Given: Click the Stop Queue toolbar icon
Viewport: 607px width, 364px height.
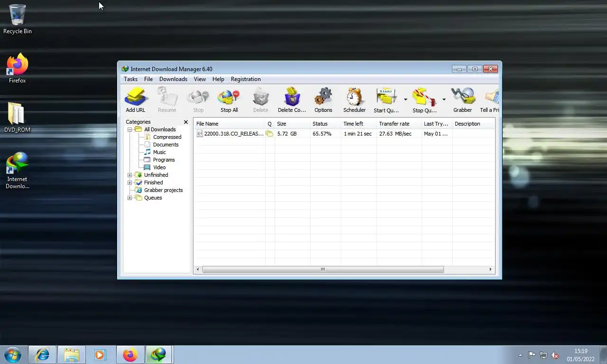Looking at the screenshot, I should [x=424, y=100].
